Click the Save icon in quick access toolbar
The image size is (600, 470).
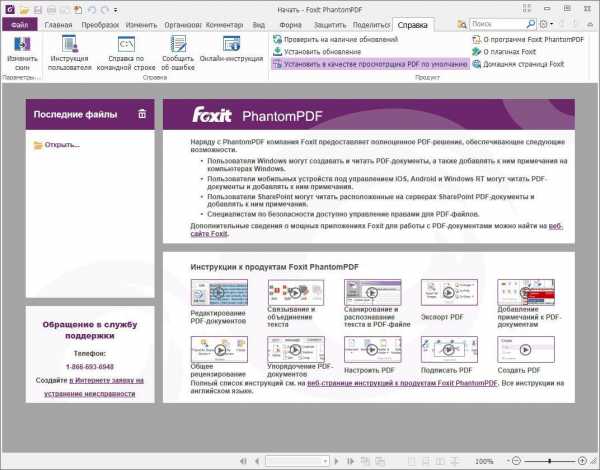coord(38,10)
